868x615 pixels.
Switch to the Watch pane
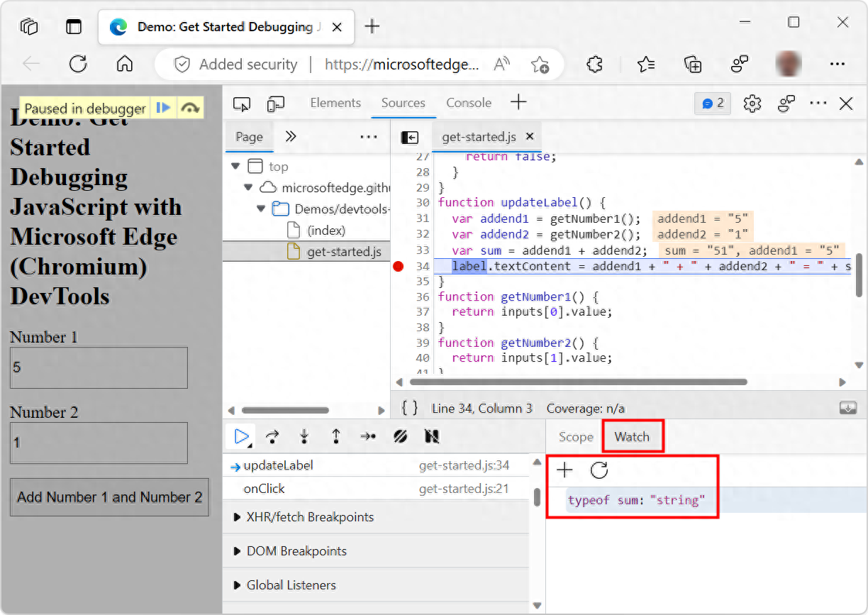point(632,437)
